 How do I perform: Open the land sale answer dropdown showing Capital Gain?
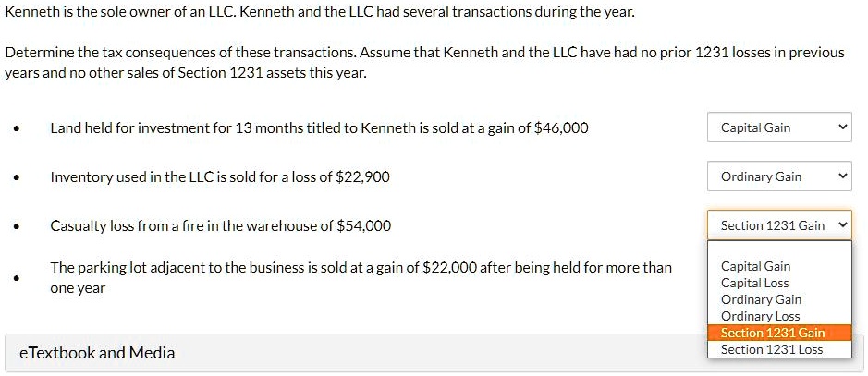pyautogui.click(x=779, y=127)
